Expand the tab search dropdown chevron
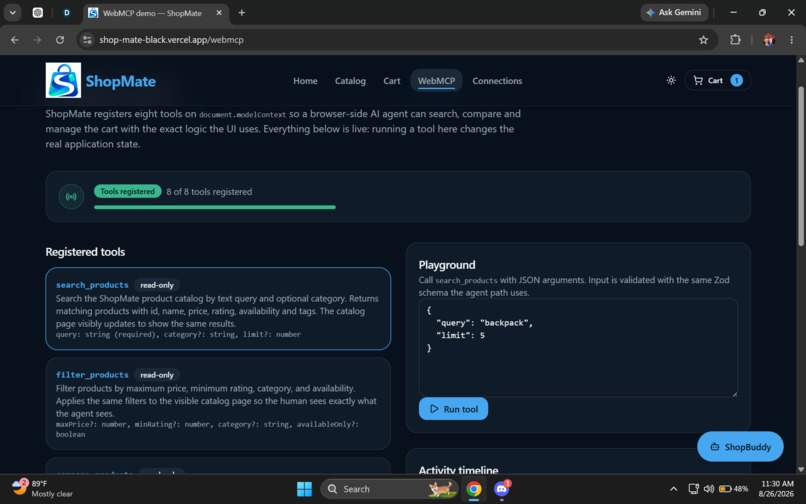This screenshot has width=806, height=504. [x=12, y=13]
